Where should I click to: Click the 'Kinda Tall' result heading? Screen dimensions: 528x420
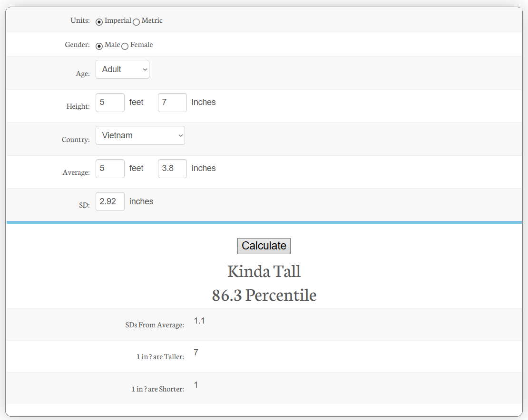pyautogui.click(x=264, y=271)
